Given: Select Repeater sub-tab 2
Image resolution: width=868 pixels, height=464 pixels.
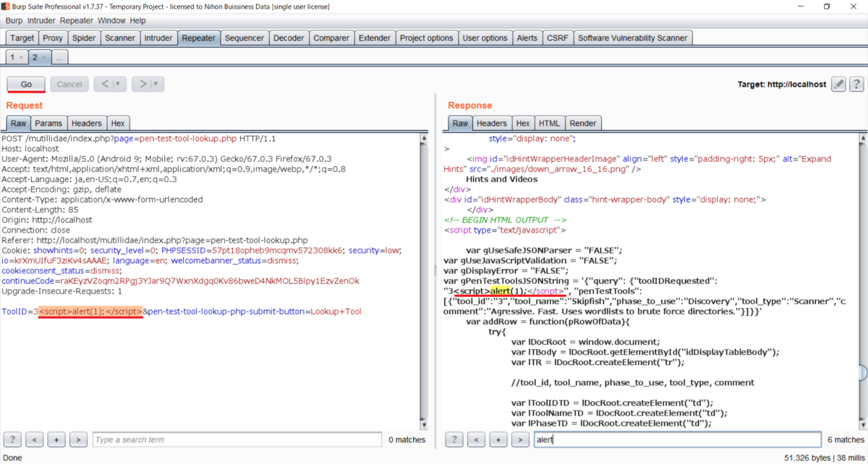Looking at the screenshot, I should click(x=34, y=57).
